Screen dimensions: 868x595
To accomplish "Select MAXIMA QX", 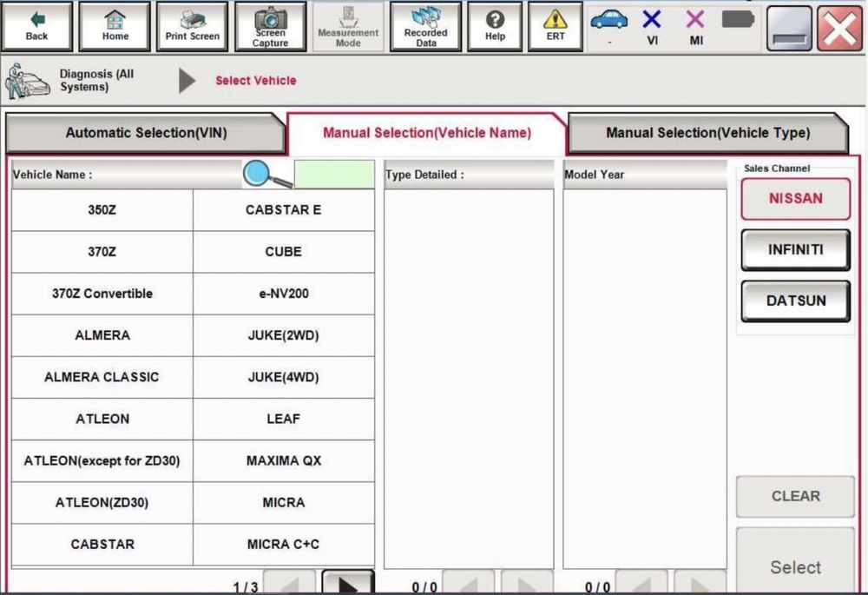I will 284,461.
